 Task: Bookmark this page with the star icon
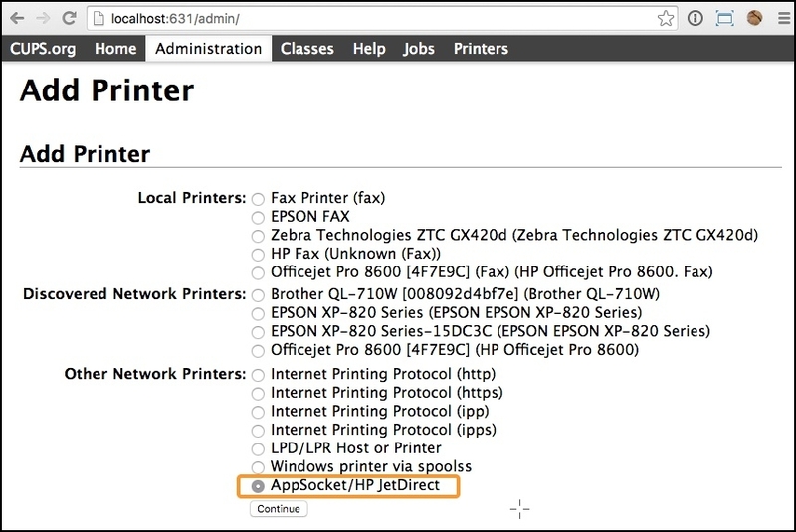pos(665,19)
